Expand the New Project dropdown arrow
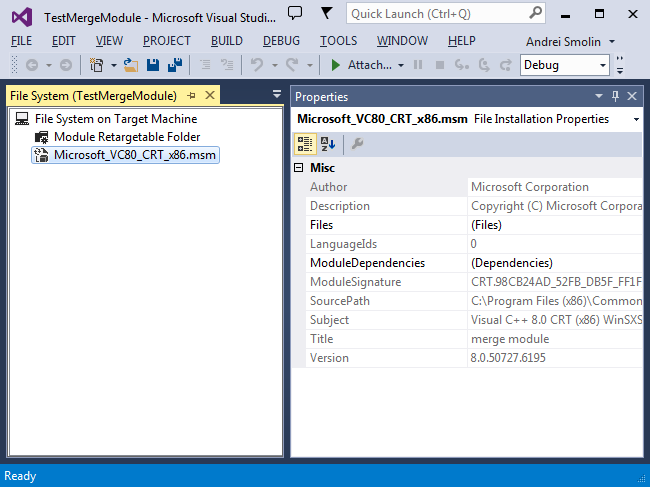This screenshot has height=487, width=650. (x=114, y=65)
